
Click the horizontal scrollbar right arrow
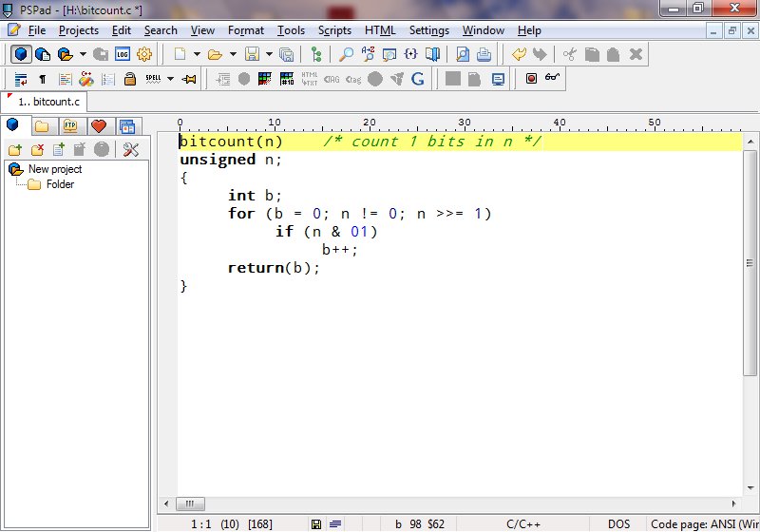[733, 503]
